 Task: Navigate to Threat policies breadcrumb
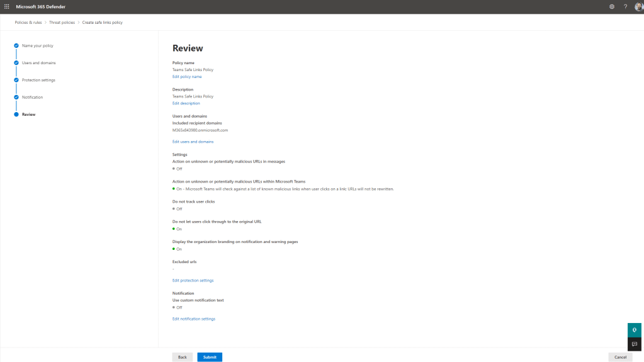pos(63,22)
